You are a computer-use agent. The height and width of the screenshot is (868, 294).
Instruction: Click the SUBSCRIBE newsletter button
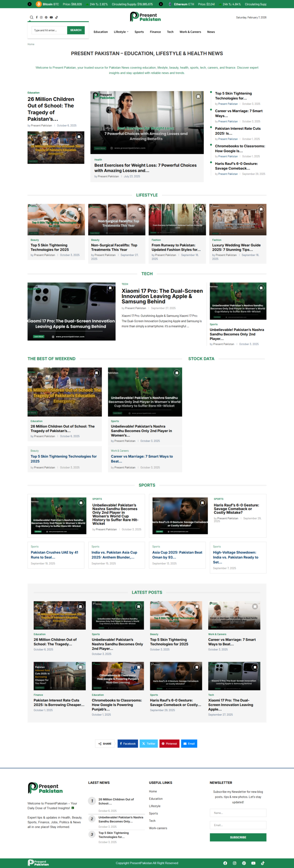click(238, 837)
